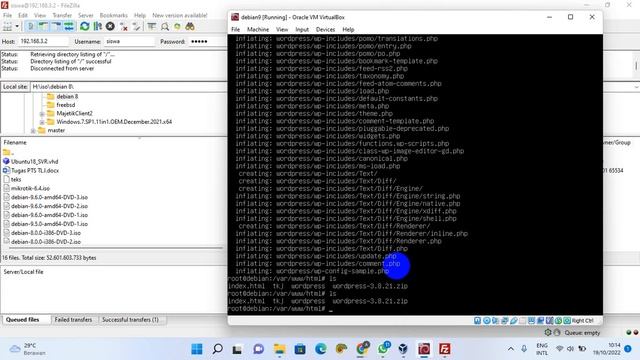Image resolution: width=640 pixels, height=360 pixels.
Task: Open WhatsApp from taskbar
Action: click(383, 349)
